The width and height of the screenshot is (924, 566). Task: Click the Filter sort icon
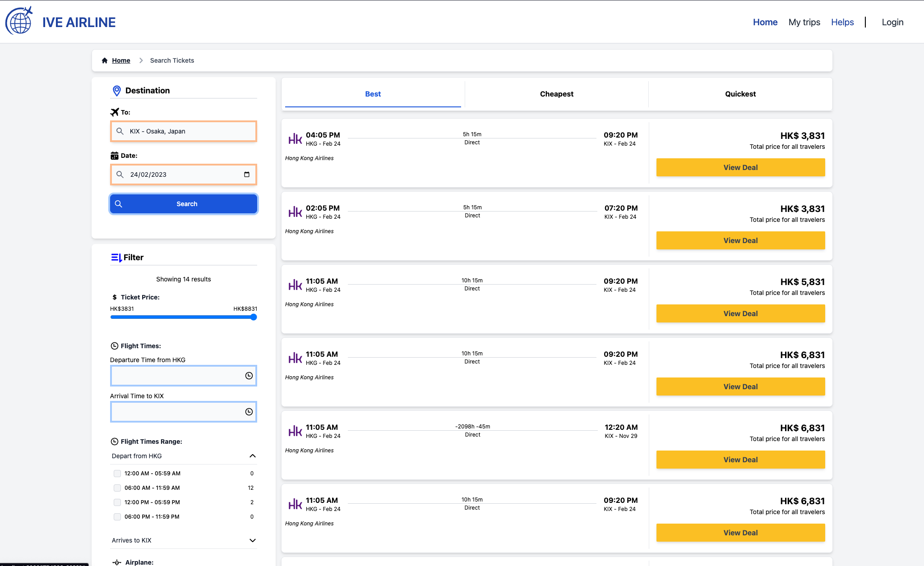tap(116, 258)
